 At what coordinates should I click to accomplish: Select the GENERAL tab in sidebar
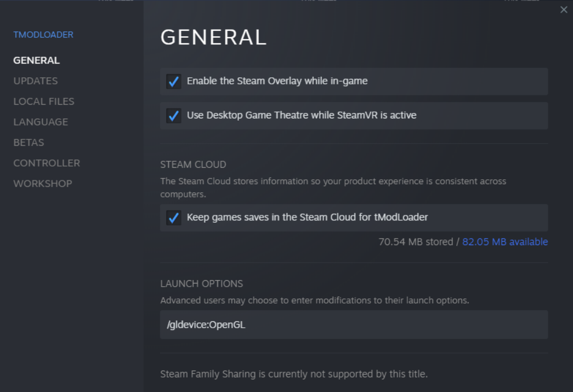[37, 60]
